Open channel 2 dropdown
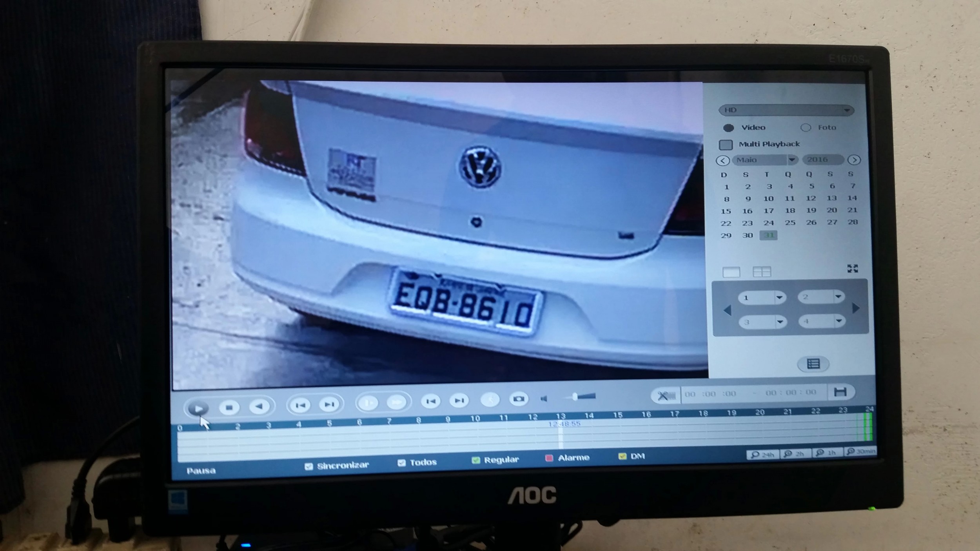Image resolution: width=980 pixels, height=551 pixels. pos(821,297)
